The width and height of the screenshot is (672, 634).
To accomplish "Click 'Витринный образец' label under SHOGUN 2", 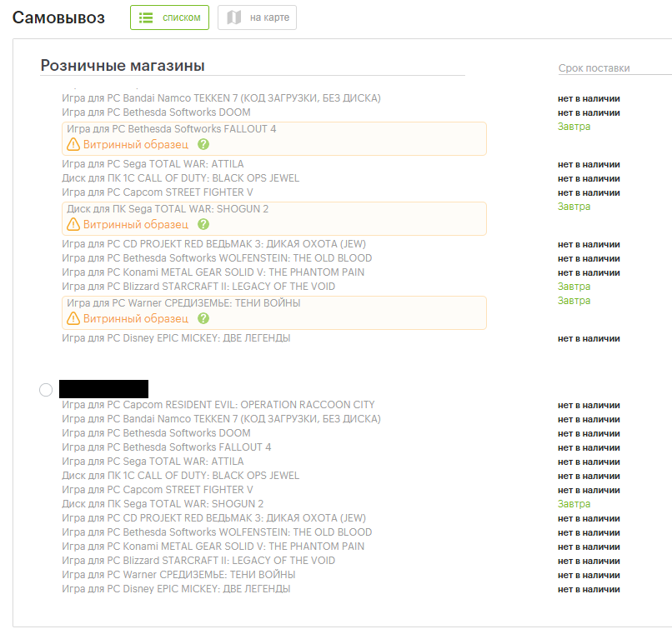I will coord(136,225).
